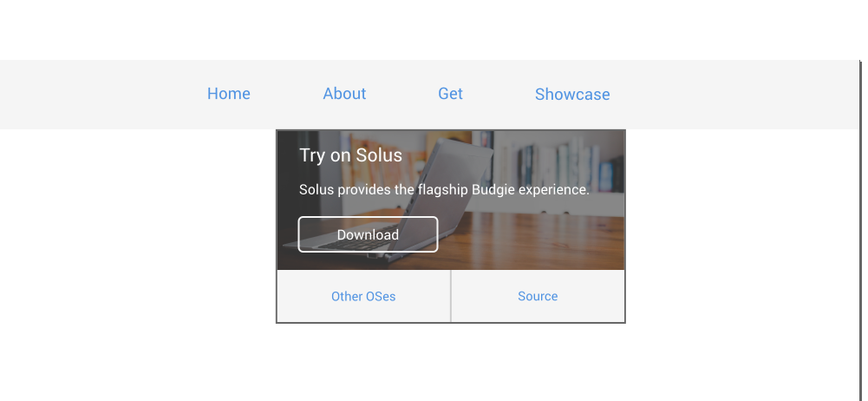Go to the About page
The height and width of the screenshot is (401, 868).
[344, 94]
